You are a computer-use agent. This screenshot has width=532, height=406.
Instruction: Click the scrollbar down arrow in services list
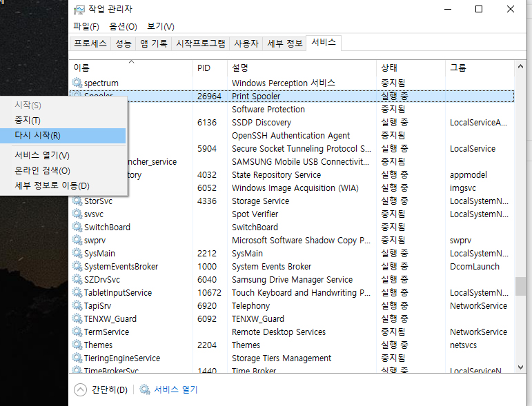click(520, 367)
